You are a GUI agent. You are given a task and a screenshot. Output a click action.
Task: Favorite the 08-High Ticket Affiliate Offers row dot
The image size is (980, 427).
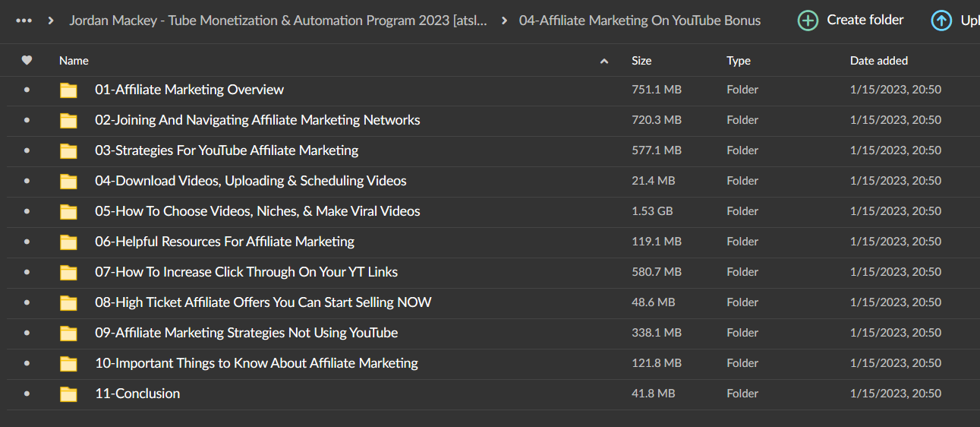(x=27, y=302)
